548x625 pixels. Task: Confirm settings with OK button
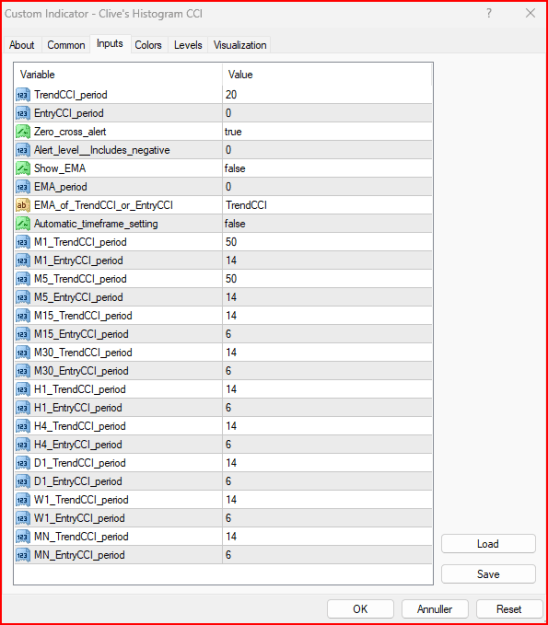point(360,609)
